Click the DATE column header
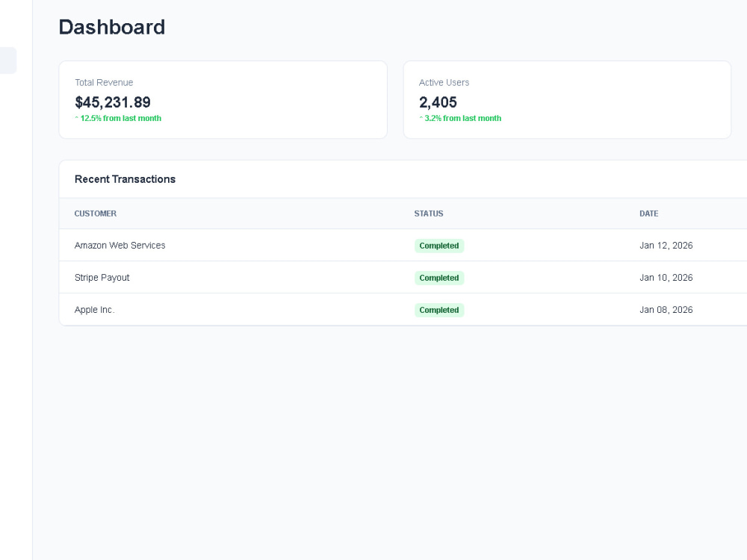The width and height of the screenshot is (747, 560). coord(649,214)
